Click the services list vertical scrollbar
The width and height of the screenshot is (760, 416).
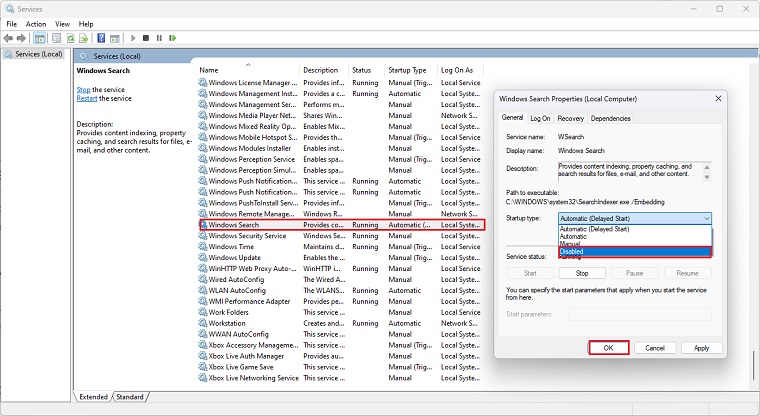(x=754, y=366)
